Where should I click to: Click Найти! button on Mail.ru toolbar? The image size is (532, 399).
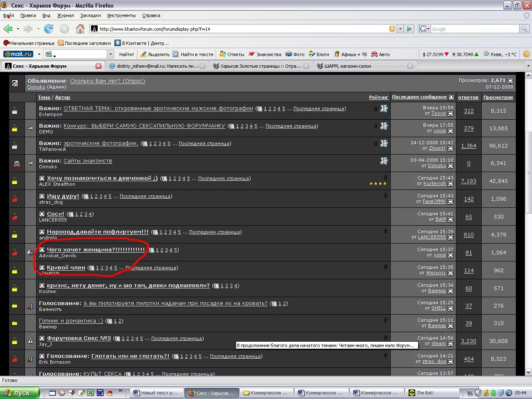tap(126, 54)
